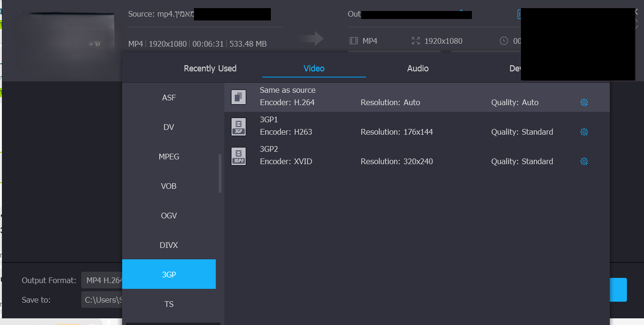The height and width of the screenshot is (325, 644).
Task: Open the Output Format dropdown
Action: point(102,280)
